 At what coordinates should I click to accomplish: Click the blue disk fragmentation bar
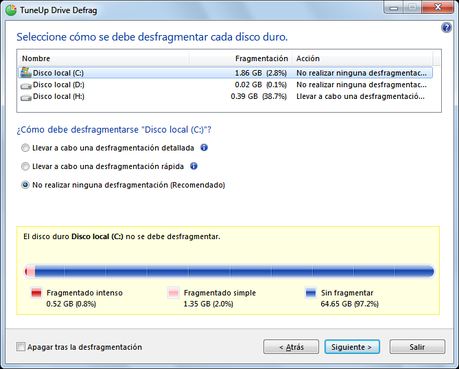click(x=229, y=271)
